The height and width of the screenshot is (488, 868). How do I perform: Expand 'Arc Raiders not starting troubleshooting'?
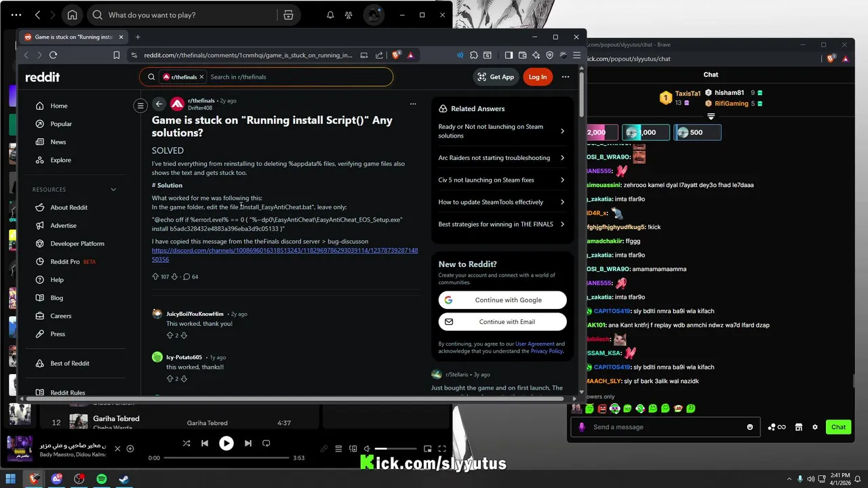coord(500,158)
